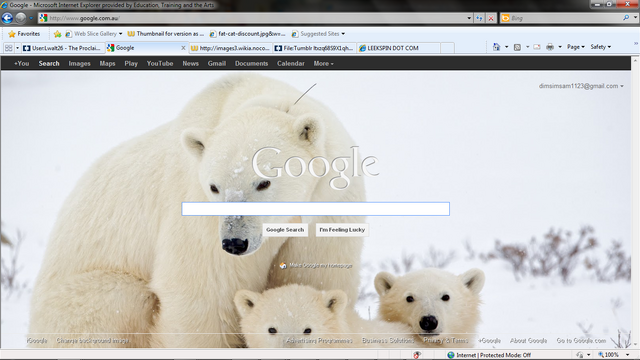Screen dimensions: 640x360
Task: Switch to the File:Tumblr tab
Action: (x=314, y=48)
